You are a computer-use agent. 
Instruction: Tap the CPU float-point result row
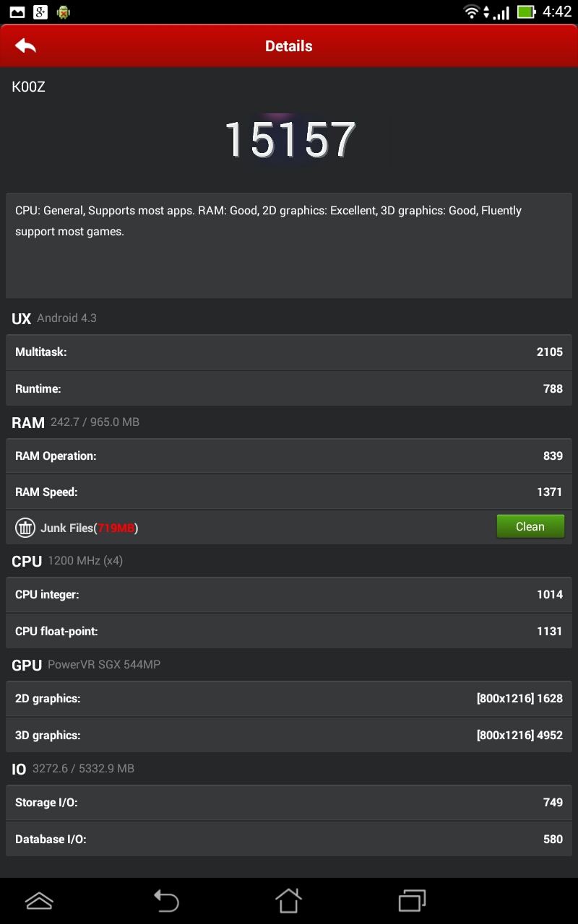click(289, 631)
